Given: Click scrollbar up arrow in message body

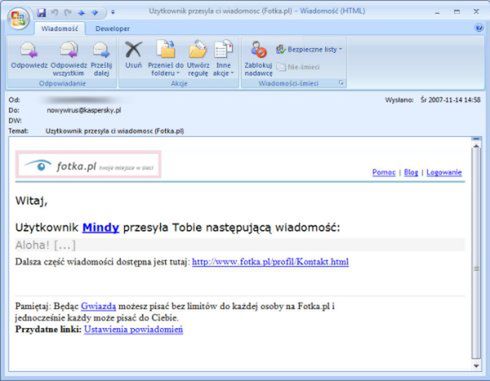Looking at the screenshot, I should 476,146.
